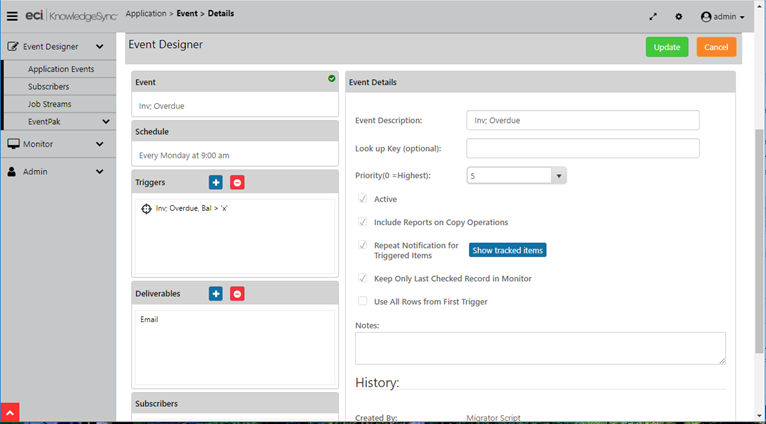This screenshot has width=766, height=424.
Task: Click the Event Designer pencil icon in sidebar
Action: click(x=13, y=47)
